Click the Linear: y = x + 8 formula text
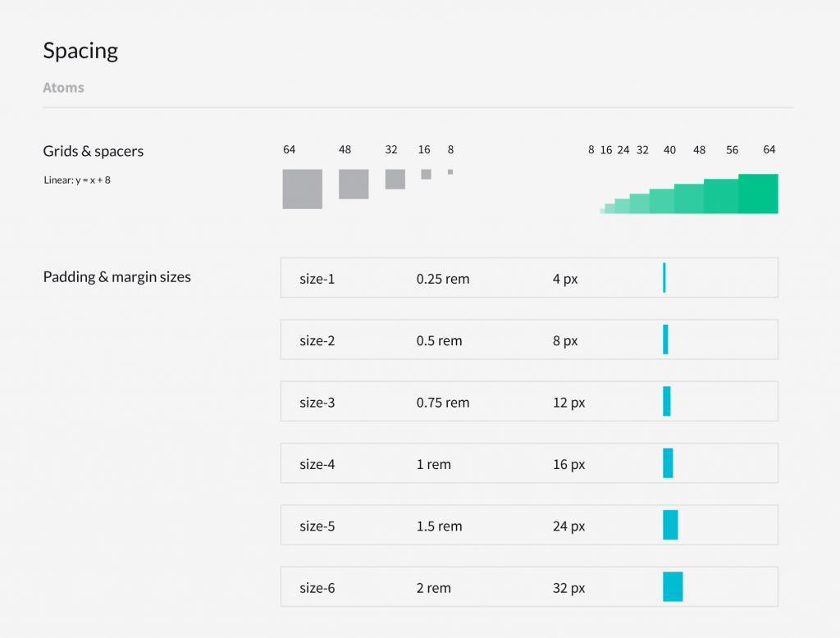Screen dimensions: 840x638 77,180
